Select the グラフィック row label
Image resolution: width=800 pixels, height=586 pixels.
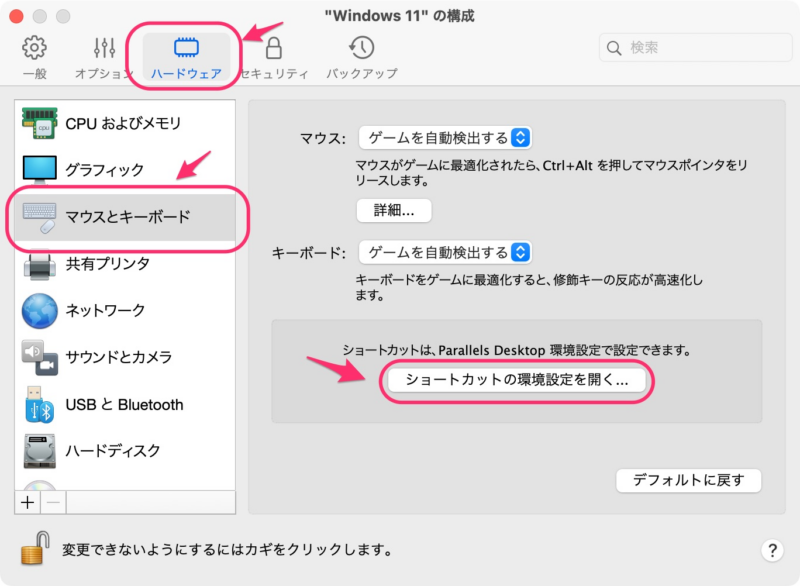point(105,170)
